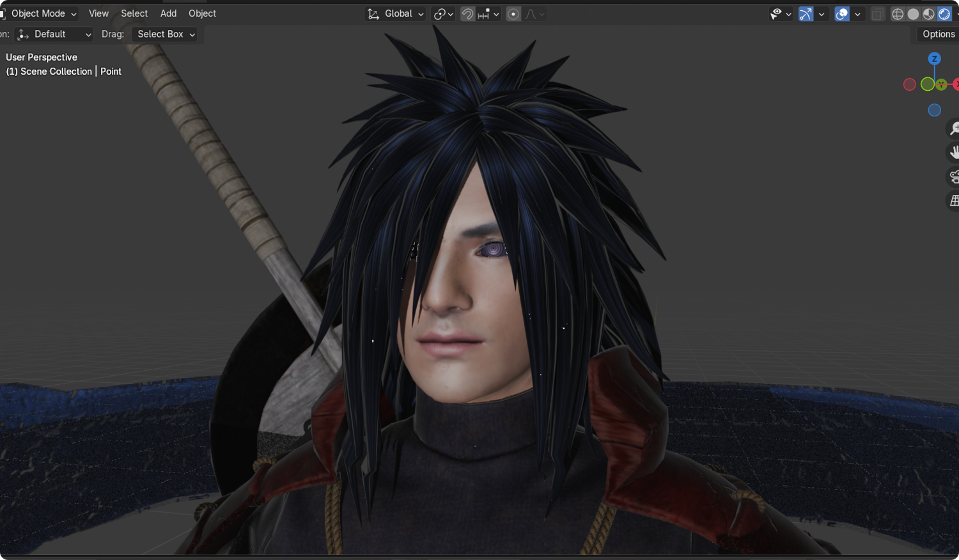Switch to Solid viewport shading
The image size is (959, 560).
pos(913,13)
